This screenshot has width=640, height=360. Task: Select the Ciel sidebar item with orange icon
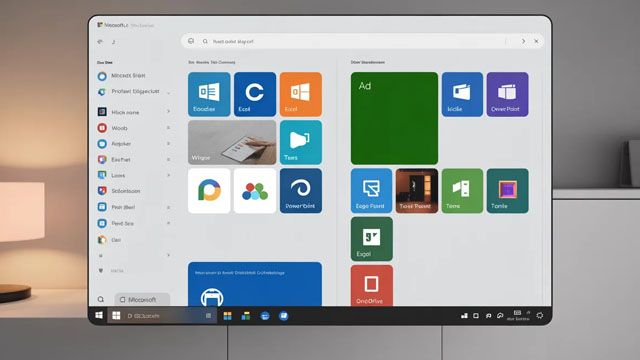[109, 240]
